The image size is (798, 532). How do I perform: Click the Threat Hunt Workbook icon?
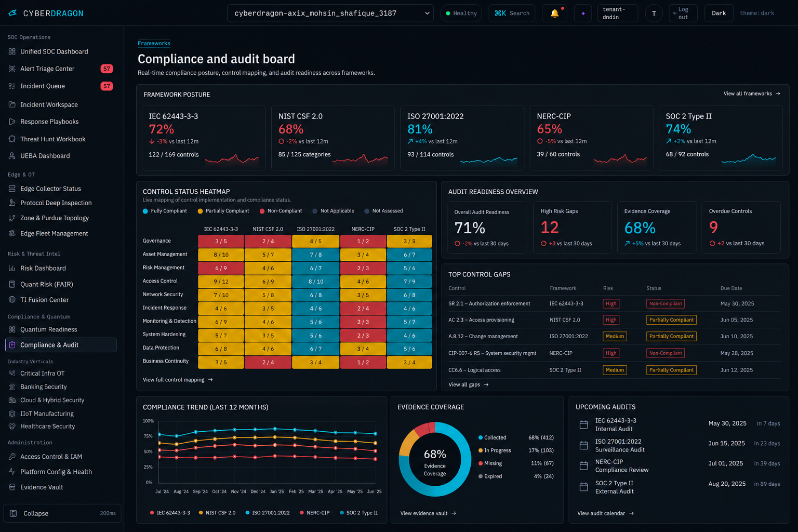[12, 139]
